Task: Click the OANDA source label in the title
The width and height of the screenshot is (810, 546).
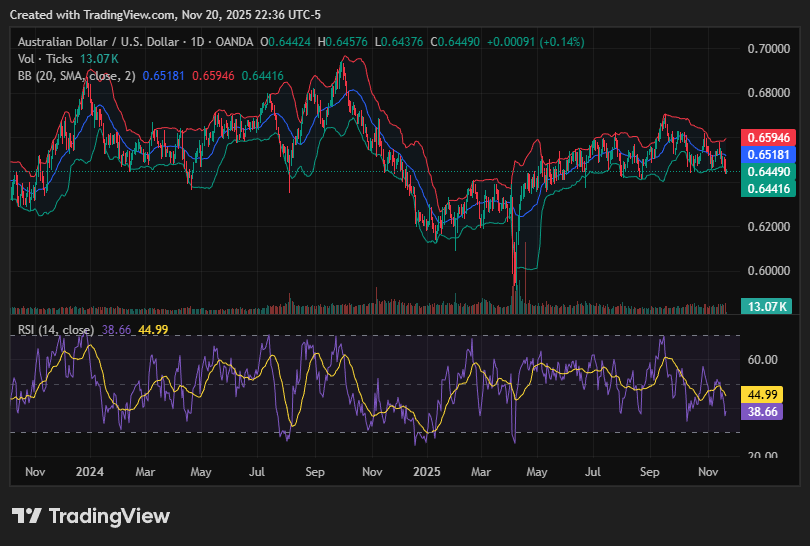Action: [x=232, y=42]
